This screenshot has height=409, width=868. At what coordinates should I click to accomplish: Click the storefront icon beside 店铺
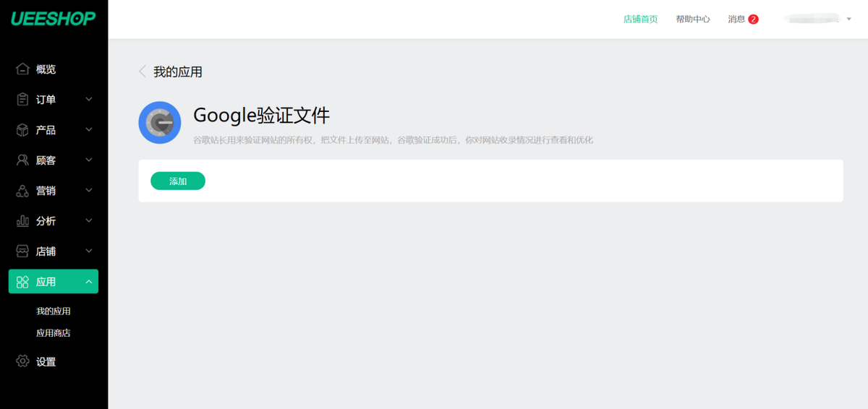(22, 251)
